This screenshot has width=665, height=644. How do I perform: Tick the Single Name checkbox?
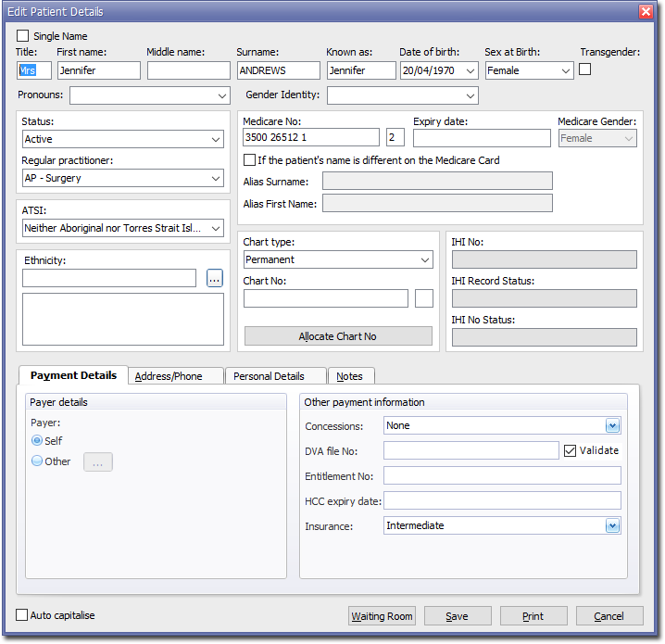tap(23, 36)
